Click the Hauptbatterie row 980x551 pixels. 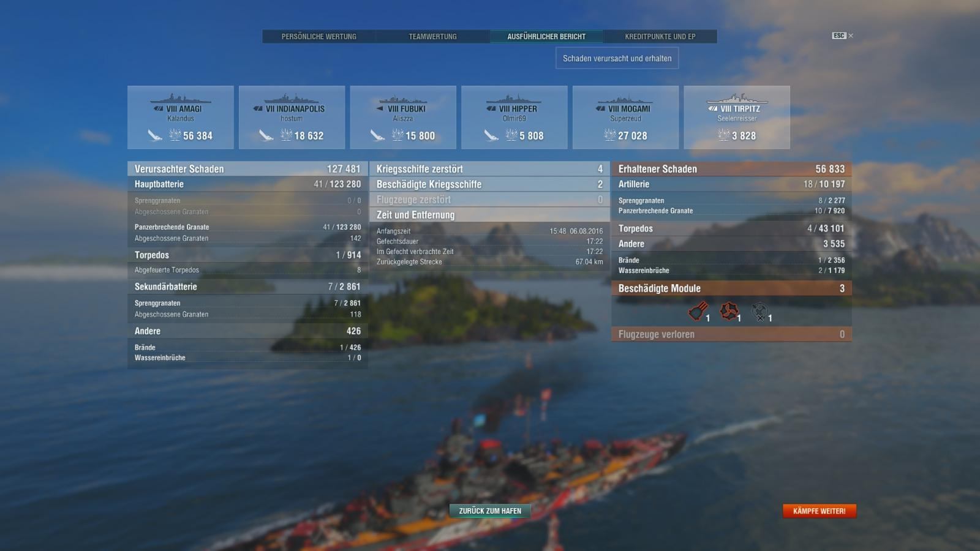pos(247,184)
